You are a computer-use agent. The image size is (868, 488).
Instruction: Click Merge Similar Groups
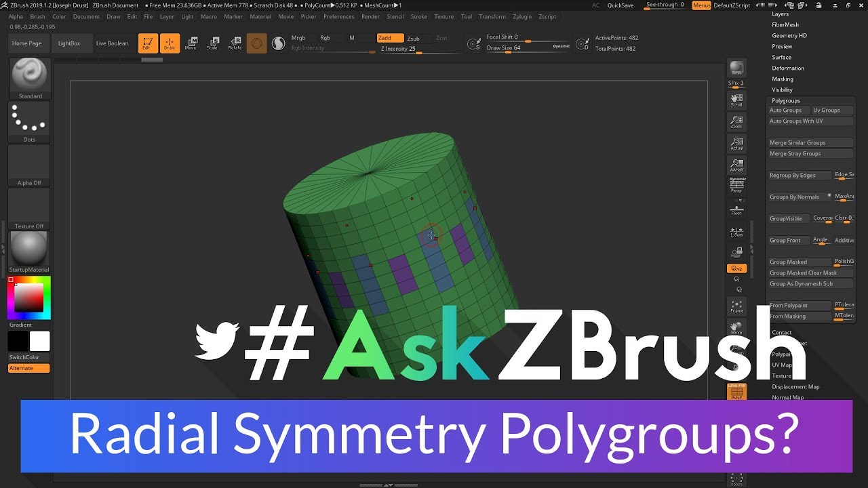pos(810,142)
